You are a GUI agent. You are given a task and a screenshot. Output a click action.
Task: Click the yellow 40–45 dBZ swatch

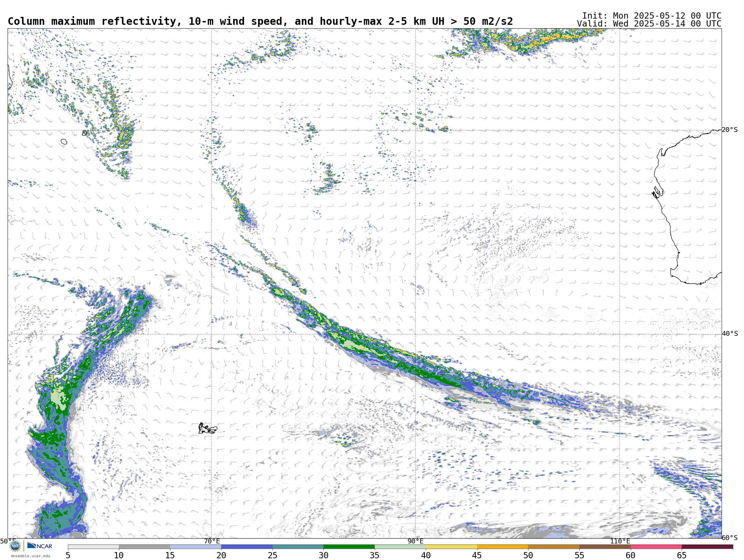(451, 547)
